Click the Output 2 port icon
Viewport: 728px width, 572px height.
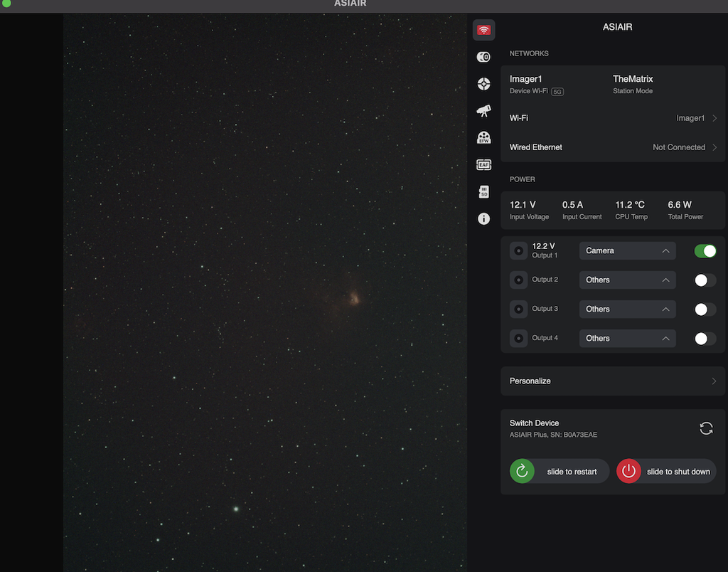(x=518, y=280)
